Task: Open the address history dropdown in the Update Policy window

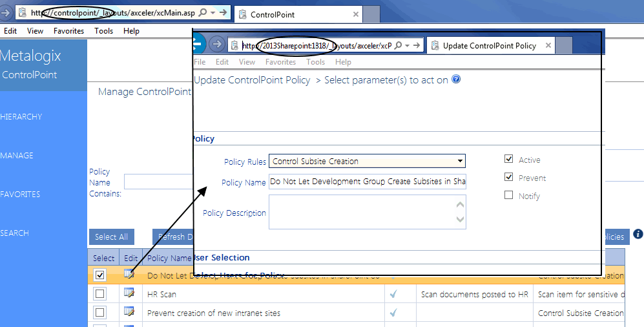Action: point(408,45)
